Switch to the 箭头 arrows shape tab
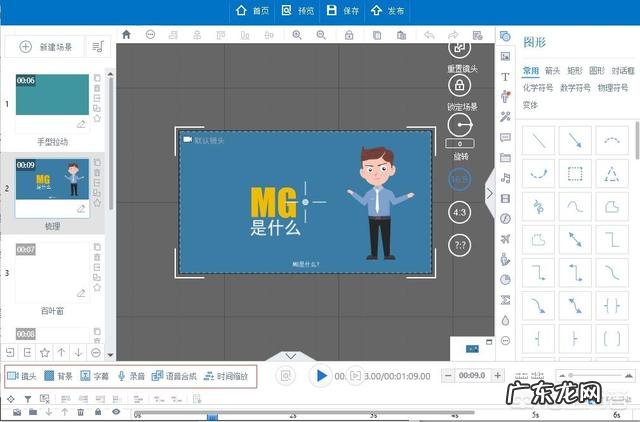 tap(552, 71)
